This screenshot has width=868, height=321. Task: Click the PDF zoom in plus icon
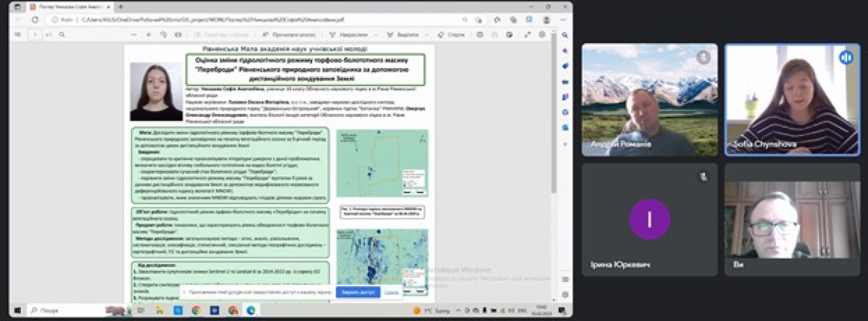tap(148, 35)
